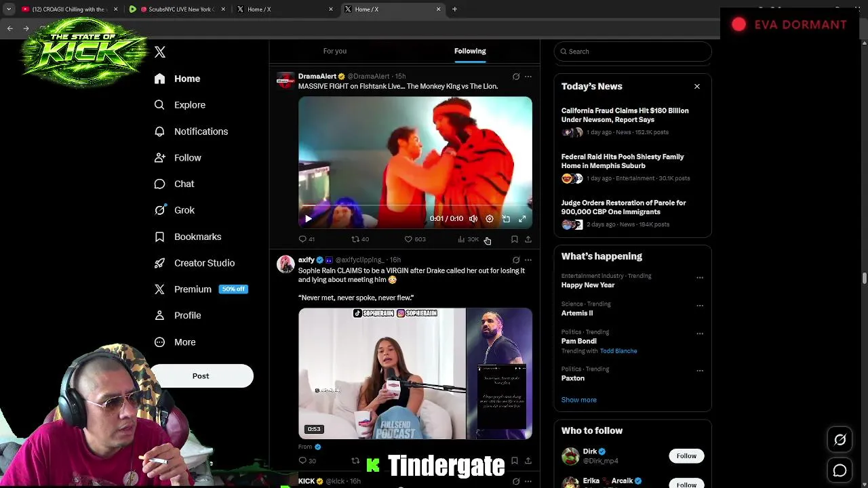Image resolution: width=868 pixels, height=488 pixels.
Task: Open Happy New Year trend
Action: (588, 285)
